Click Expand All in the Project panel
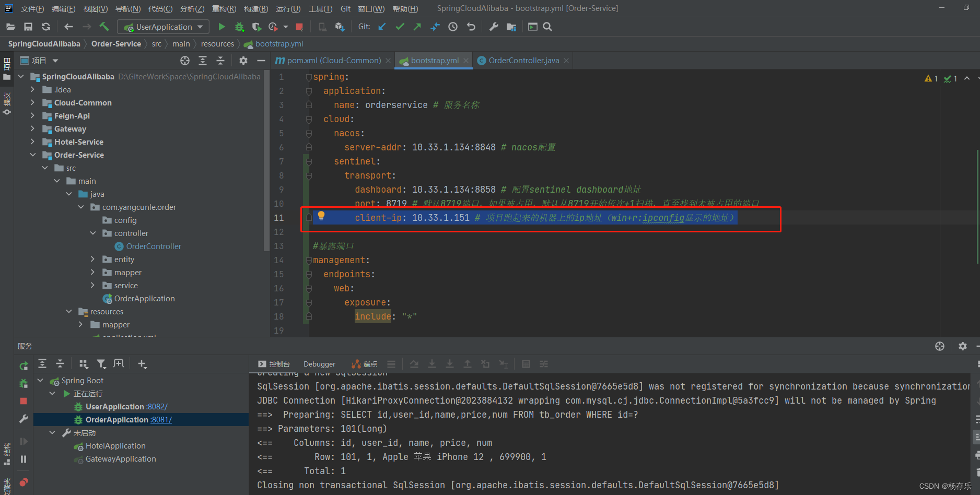 tap(203, 61)
